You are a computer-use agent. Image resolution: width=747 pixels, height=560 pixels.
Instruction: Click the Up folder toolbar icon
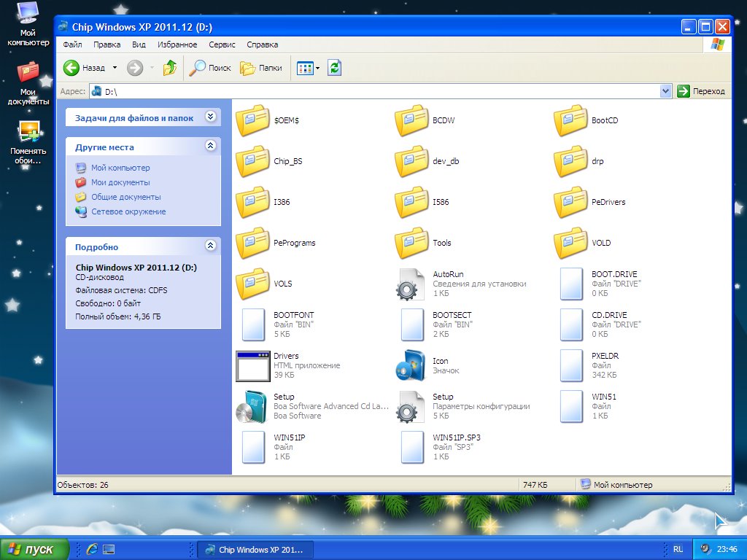coord(169,68)
